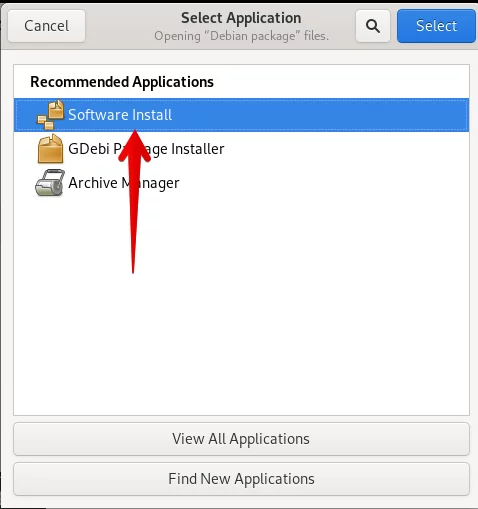
Task: Click the 'Opening Debian package files' subtitle
Action: point(241,36)
